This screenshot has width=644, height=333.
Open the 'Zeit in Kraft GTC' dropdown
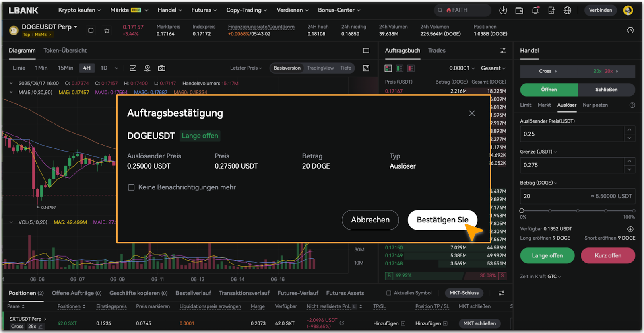(x=540, y=277)
